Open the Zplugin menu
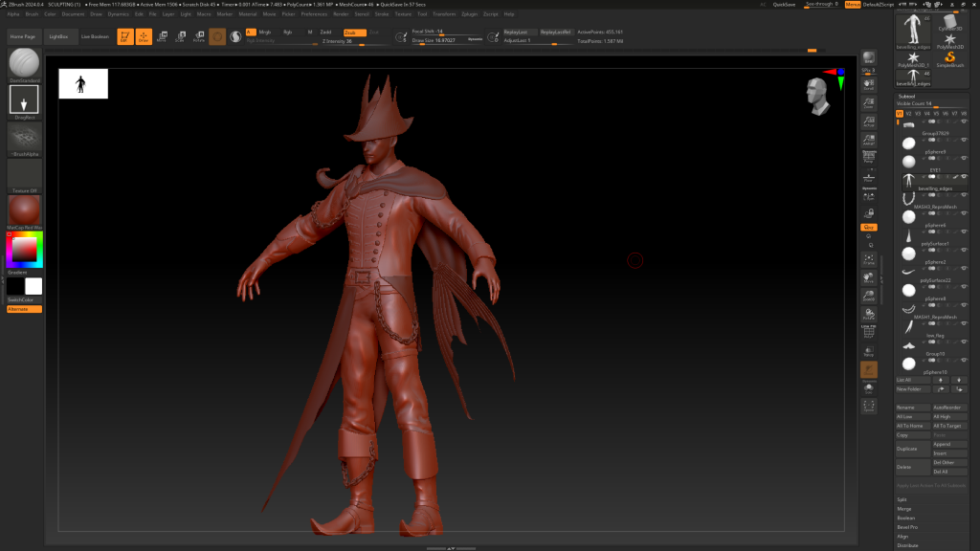 (x=469, y=14)
